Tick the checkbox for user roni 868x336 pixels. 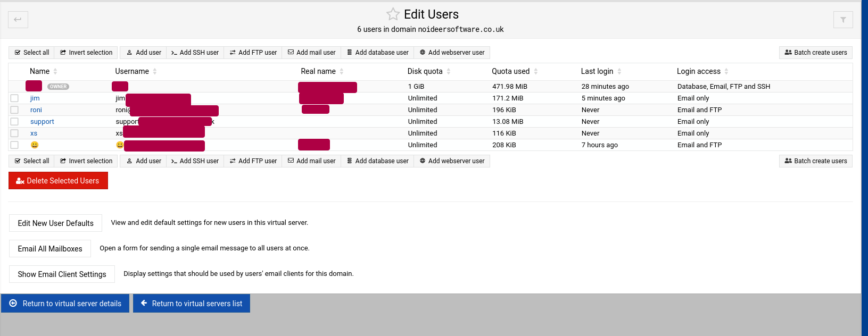tap(14, 110)
